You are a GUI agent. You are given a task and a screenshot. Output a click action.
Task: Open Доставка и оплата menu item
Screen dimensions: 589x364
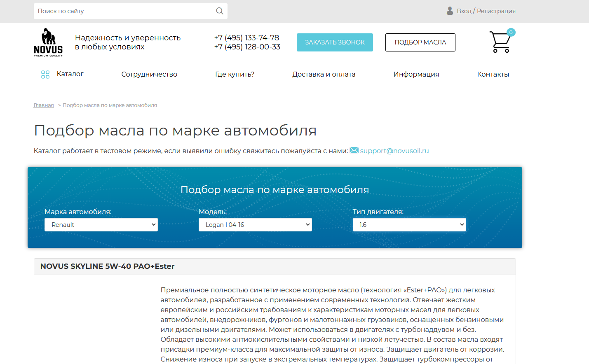pos(324,75)
